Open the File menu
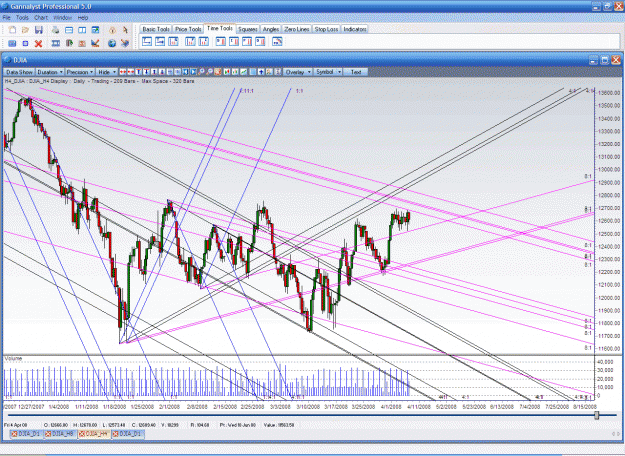625x456 pixels. [x=6, y=18]
